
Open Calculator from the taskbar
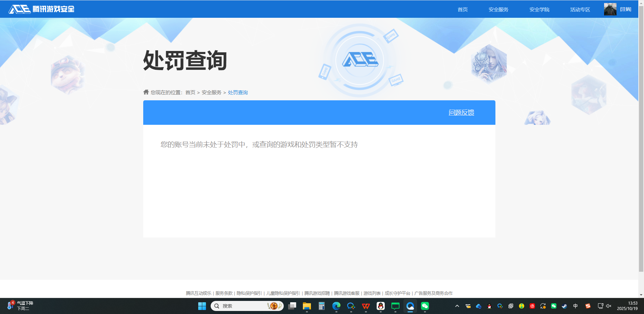[322, 306]
